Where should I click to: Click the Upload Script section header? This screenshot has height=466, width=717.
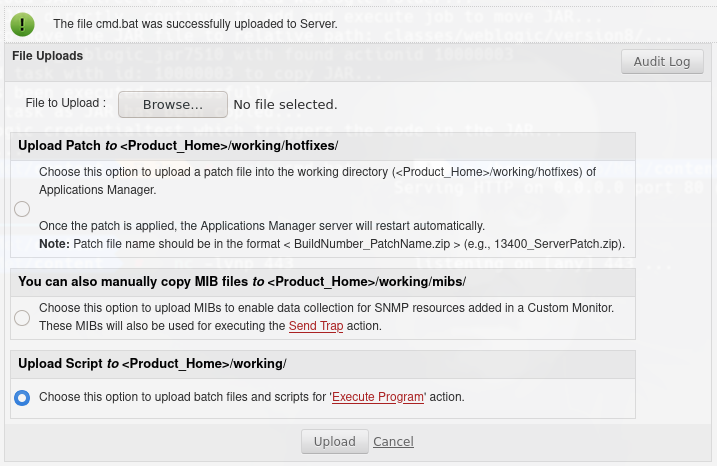click(x=153, y=362)
